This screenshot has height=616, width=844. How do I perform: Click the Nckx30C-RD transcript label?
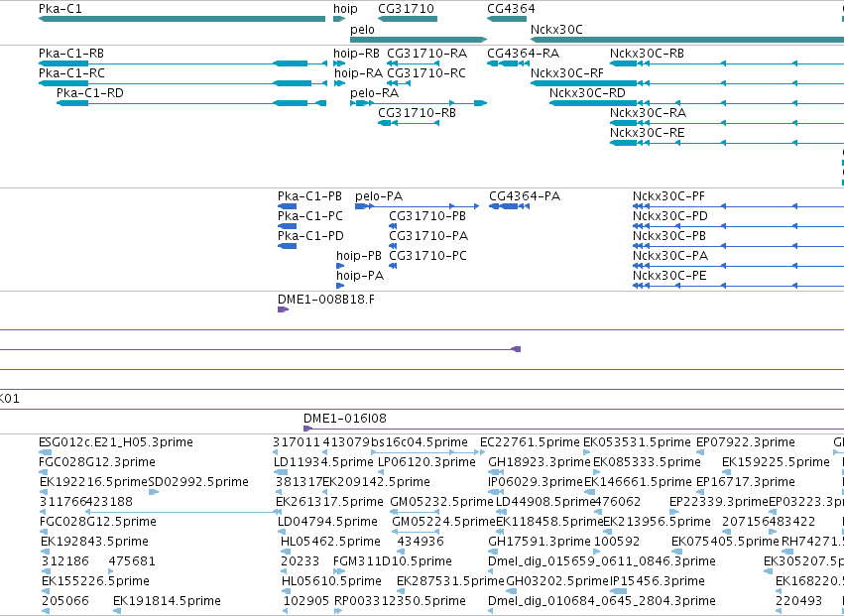[587, 93]
